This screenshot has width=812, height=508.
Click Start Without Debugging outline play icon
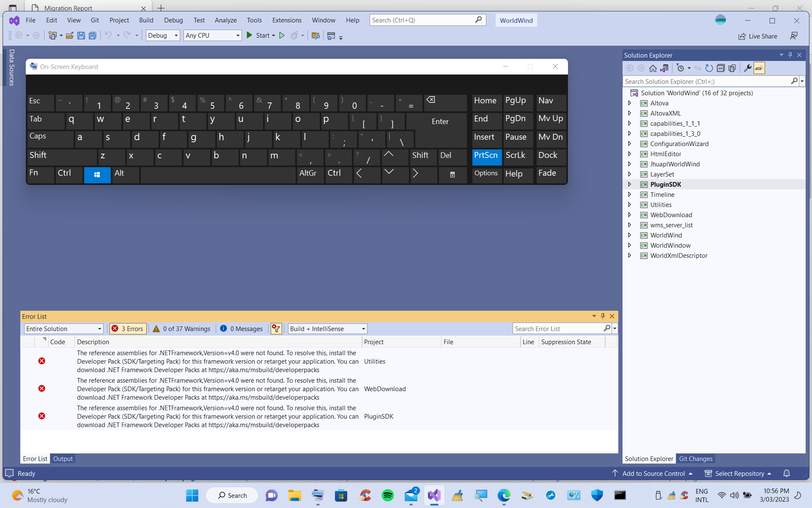click(282, 36)
